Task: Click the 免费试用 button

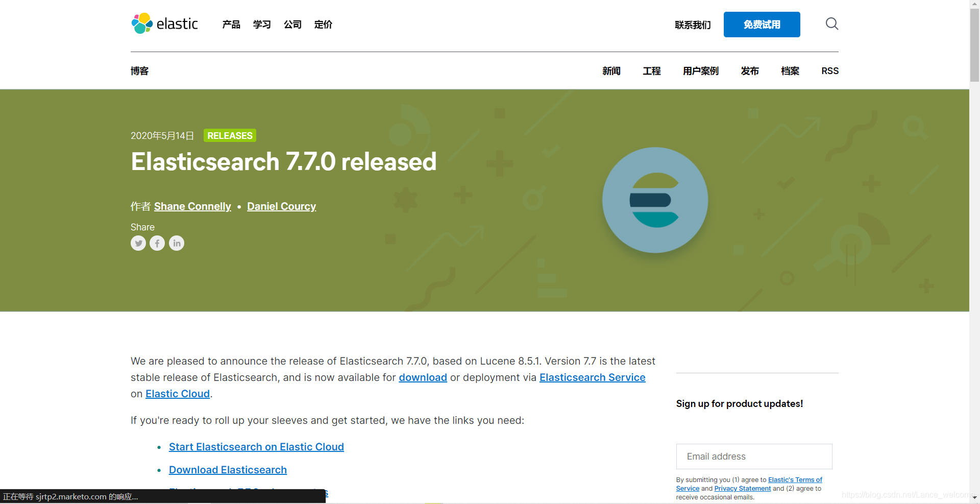Action: pos(761,24)
